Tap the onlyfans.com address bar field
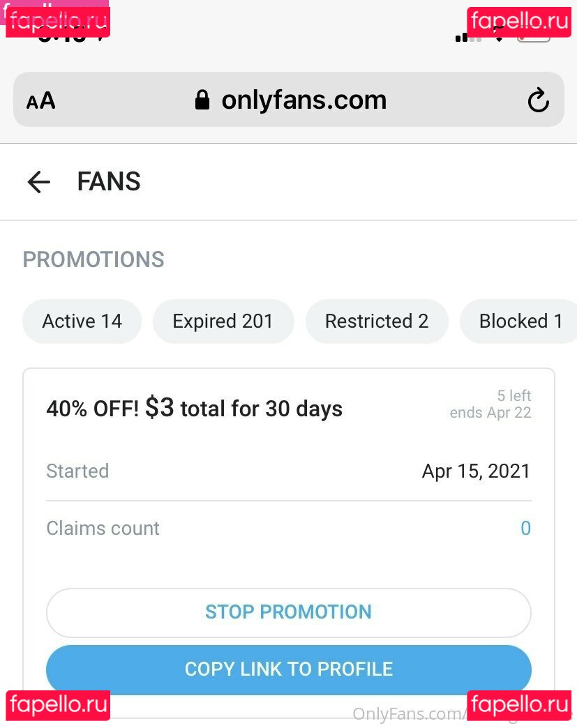This screenshot has width=577, height=728. click(x=304, y=100)
